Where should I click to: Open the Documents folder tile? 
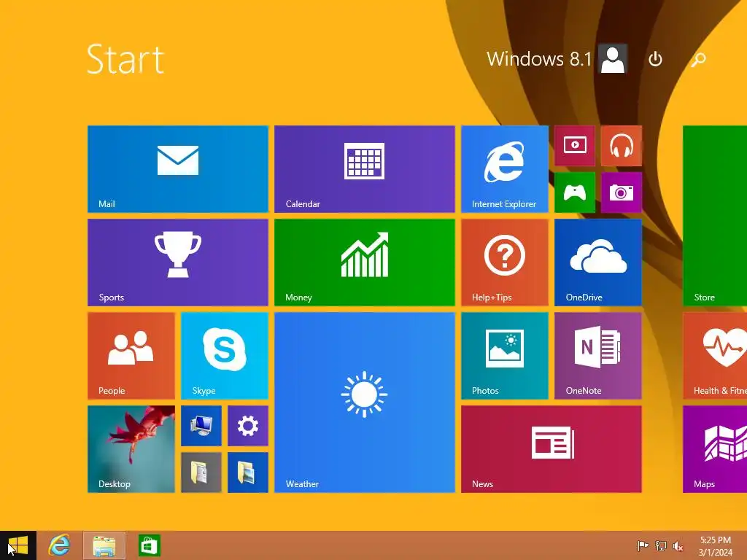[201, 472]
